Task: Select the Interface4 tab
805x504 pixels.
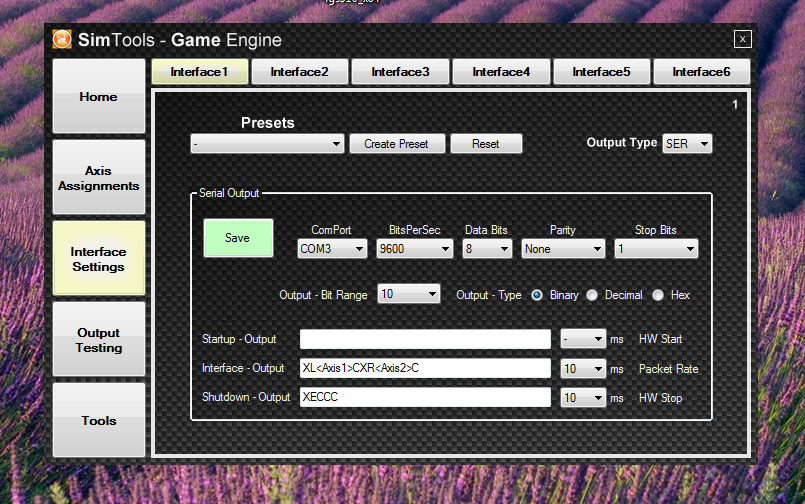Action: 501,72
